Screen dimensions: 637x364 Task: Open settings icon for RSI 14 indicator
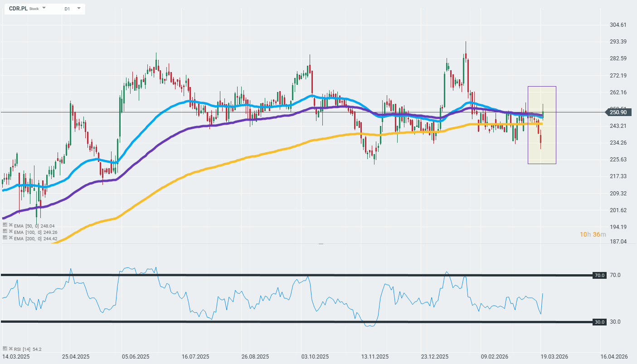click(x=5, y=349)
